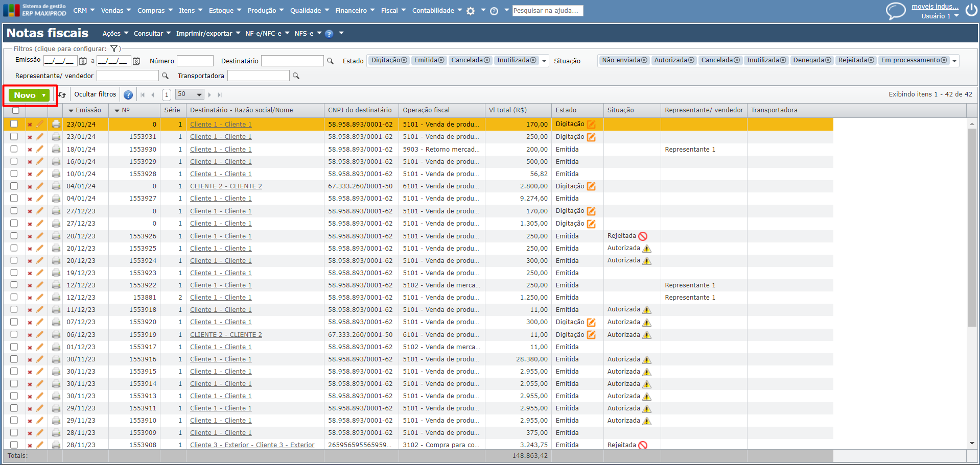Click edit pencil on invoice 1553930 row

click(x=40, y=150)
